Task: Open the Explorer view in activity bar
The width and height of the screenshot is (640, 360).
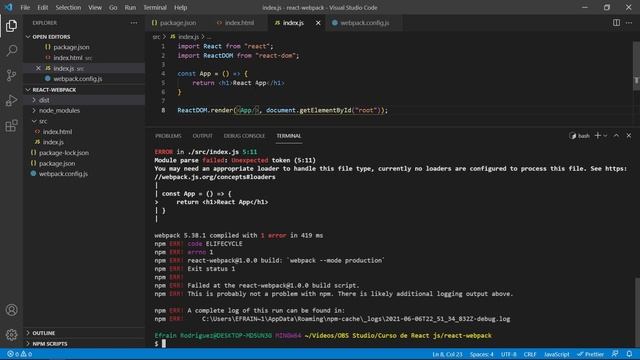Action: tap(11, 26)
